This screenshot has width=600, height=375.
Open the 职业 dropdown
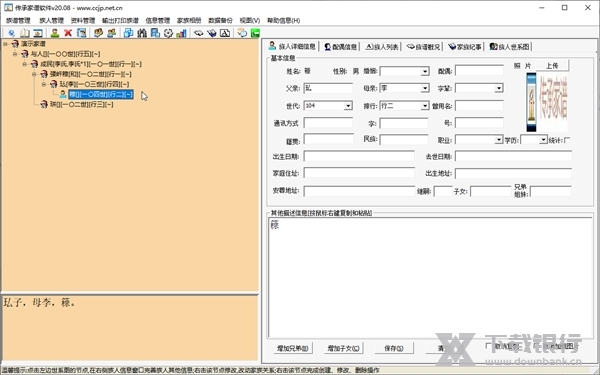coord(499,140)
